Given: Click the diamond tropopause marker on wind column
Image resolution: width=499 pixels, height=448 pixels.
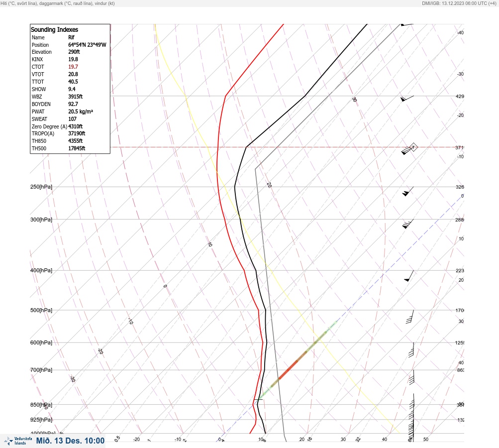Looking at the screenshot, I should [413, 147].
